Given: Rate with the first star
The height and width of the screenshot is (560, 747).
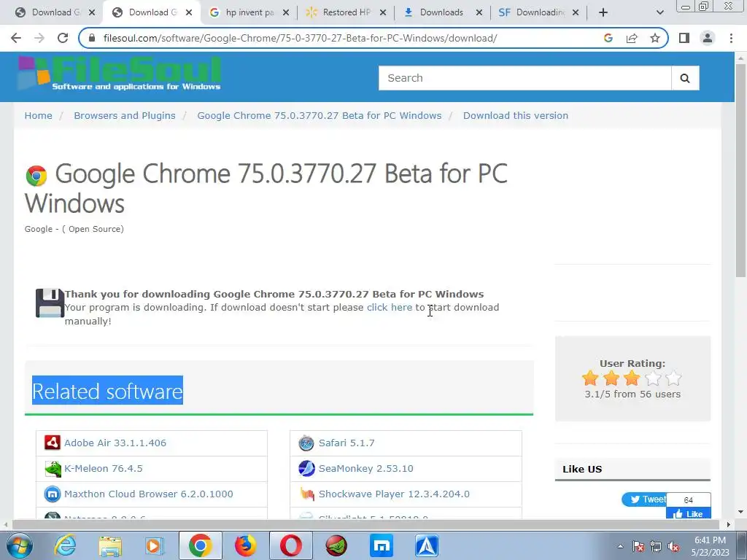Looking at the screenshot, I should [590, 378].
